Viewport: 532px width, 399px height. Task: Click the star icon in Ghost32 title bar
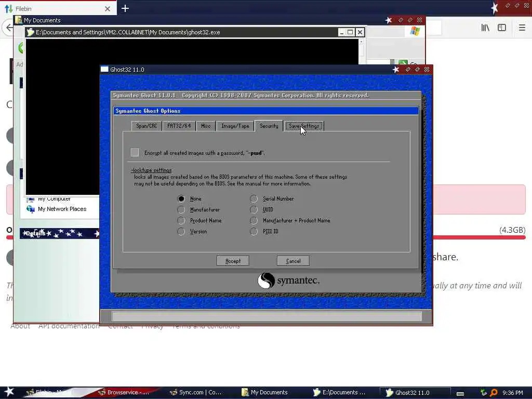[x=395, y=70]
